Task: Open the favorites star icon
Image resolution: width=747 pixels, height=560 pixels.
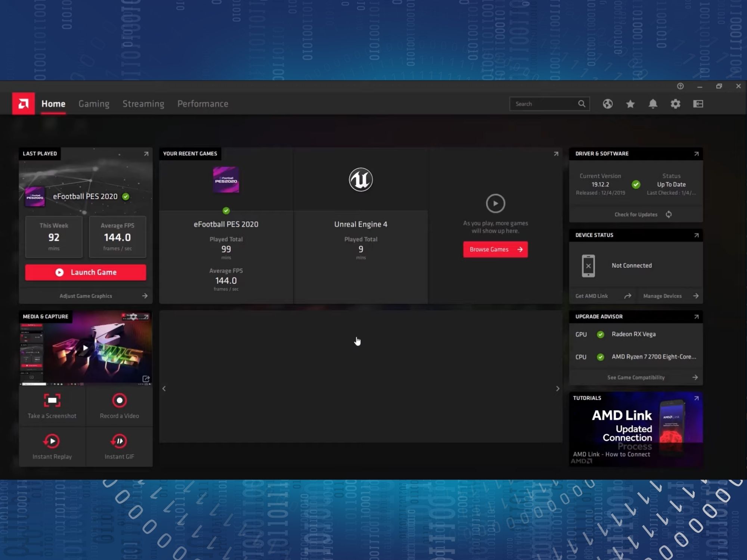Action: click(x=630, y=104)
